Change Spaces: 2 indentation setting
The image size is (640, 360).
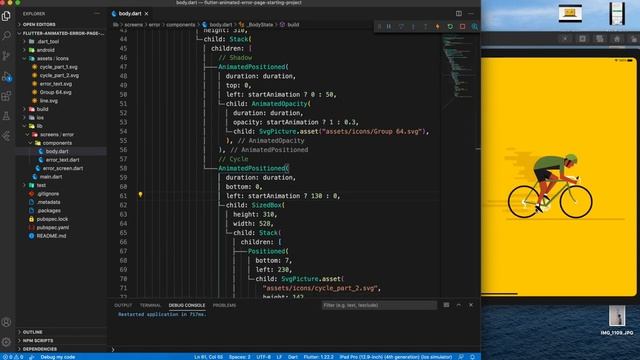pyautogui.click(x=240, y=357)
